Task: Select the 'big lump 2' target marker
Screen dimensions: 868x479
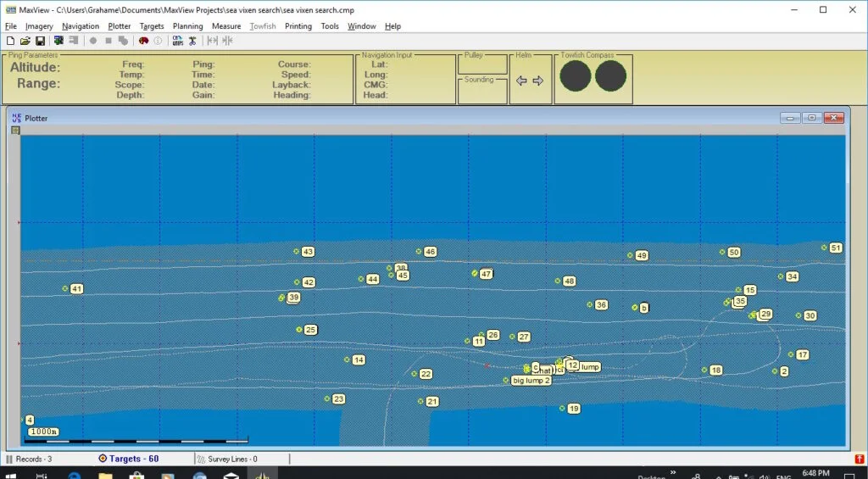Action: click(x=531, y=381)
